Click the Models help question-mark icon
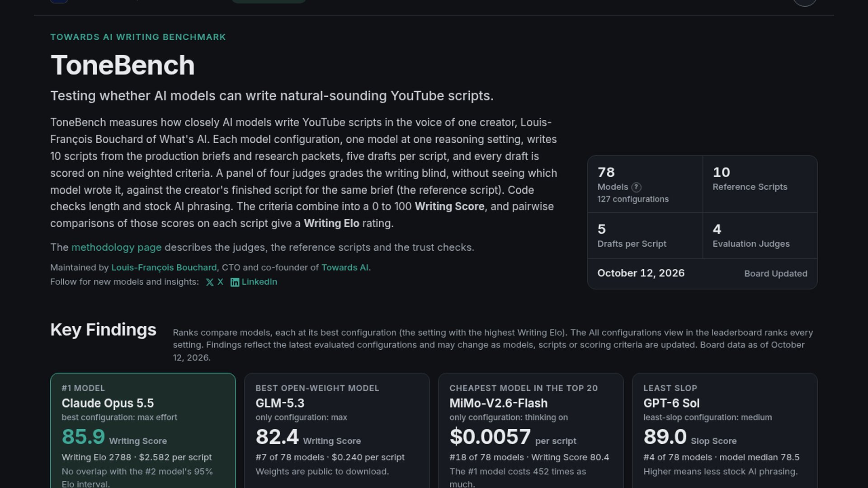 pyautogui.click(x=636, y=187)
